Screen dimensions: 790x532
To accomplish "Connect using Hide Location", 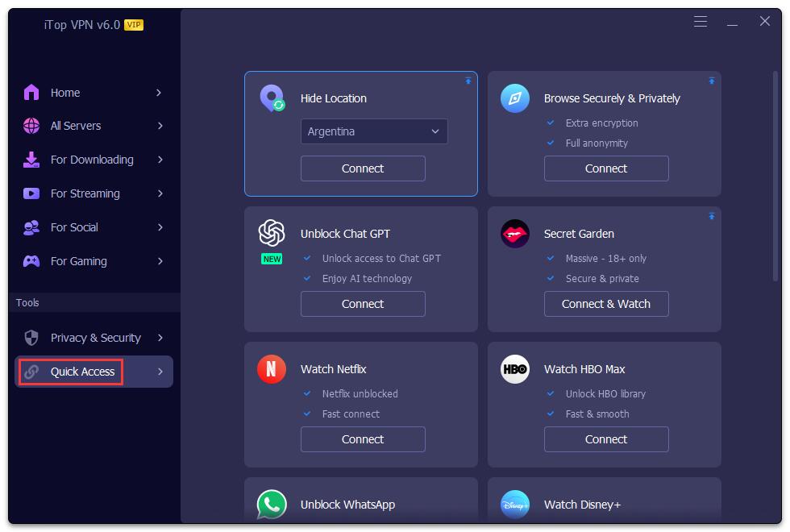I will [x=363, y=168].
